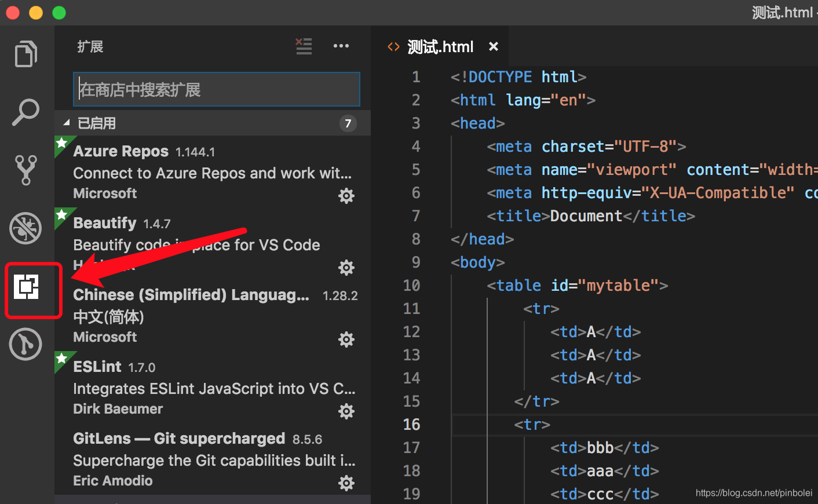
Task: Manage Beautify extension gear
Action: (x=346, y=268)
